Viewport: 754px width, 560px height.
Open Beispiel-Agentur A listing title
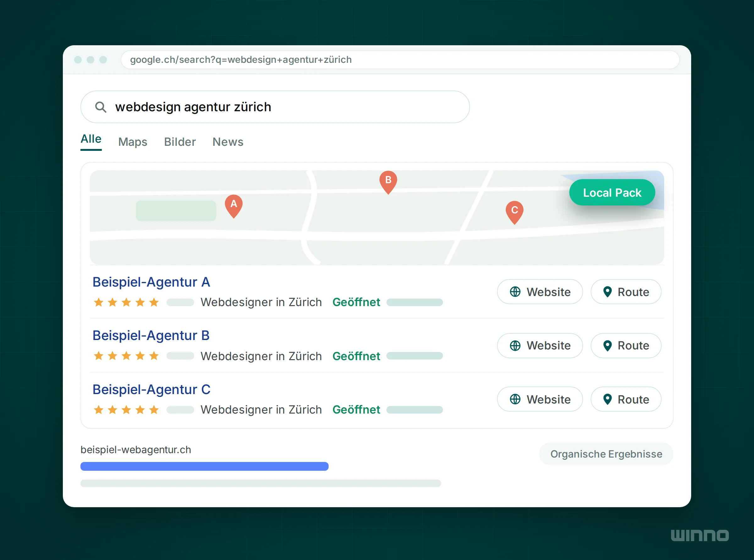pyautogui.click(x=151, y=282)
